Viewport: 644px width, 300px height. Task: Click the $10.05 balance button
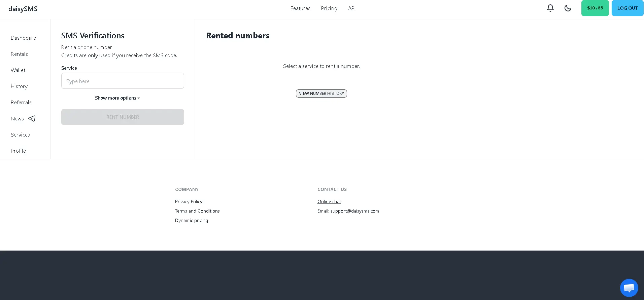click(x=595, y=8)
